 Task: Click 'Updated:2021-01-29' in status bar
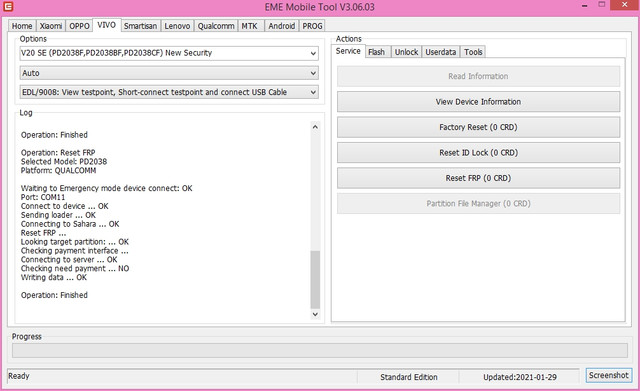coord(520,377)
